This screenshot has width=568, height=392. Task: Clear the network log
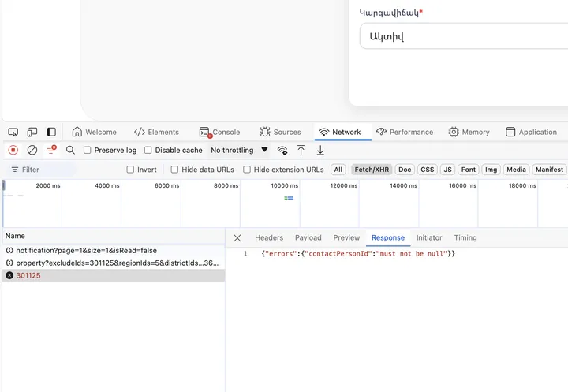click(x=32, y=150)
